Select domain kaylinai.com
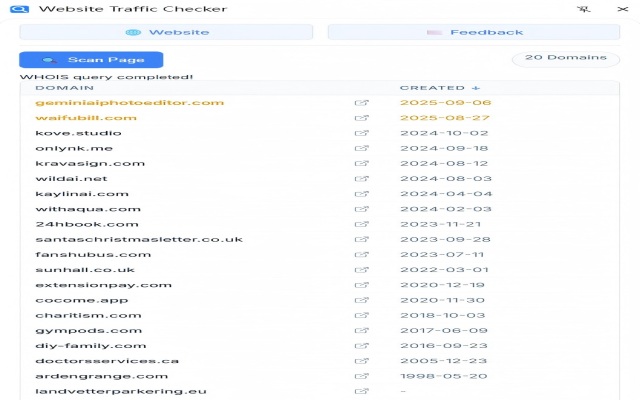 point(82,194)
